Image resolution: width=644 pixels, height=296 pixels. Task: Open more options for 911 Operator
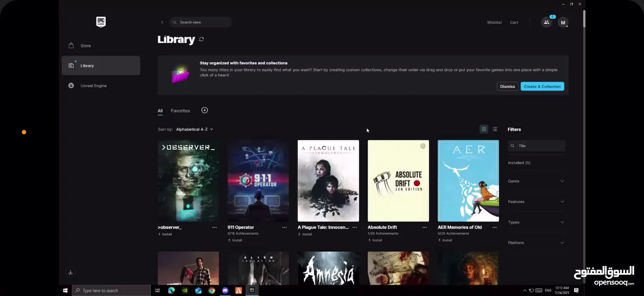285,227
